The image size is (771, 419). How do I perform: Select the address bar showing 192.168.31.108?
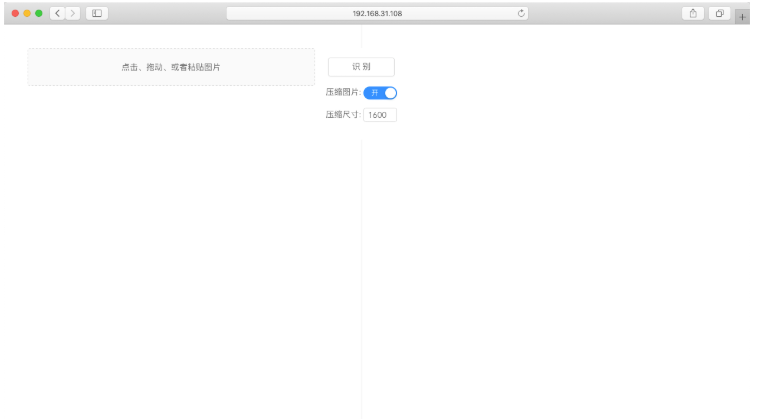(x=378, y=13)
